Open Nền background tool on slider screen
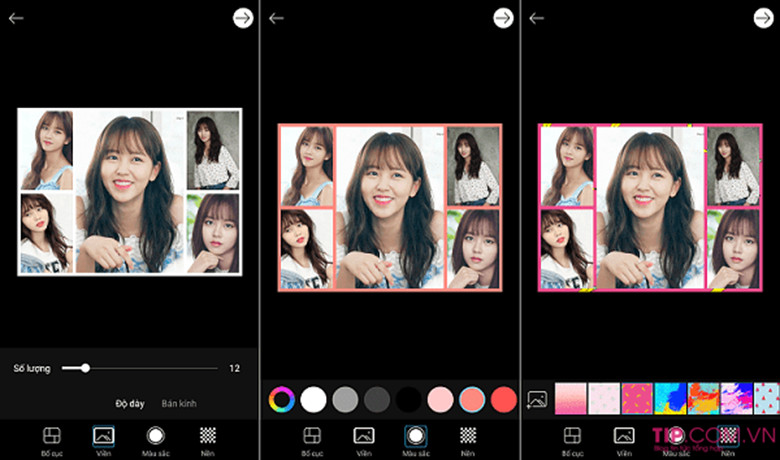 pyautogui.click(x=208, y=441)
